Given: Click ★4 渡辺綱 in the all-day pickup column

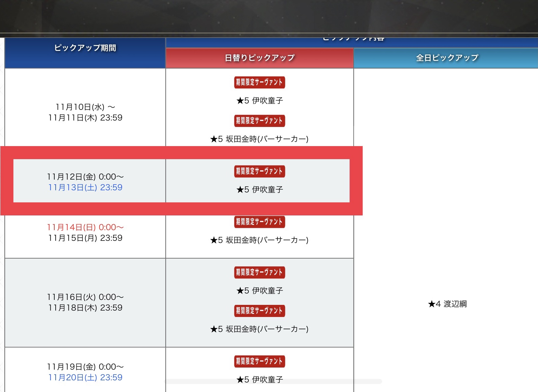Looking at the screenshot, I should (447, 304).
